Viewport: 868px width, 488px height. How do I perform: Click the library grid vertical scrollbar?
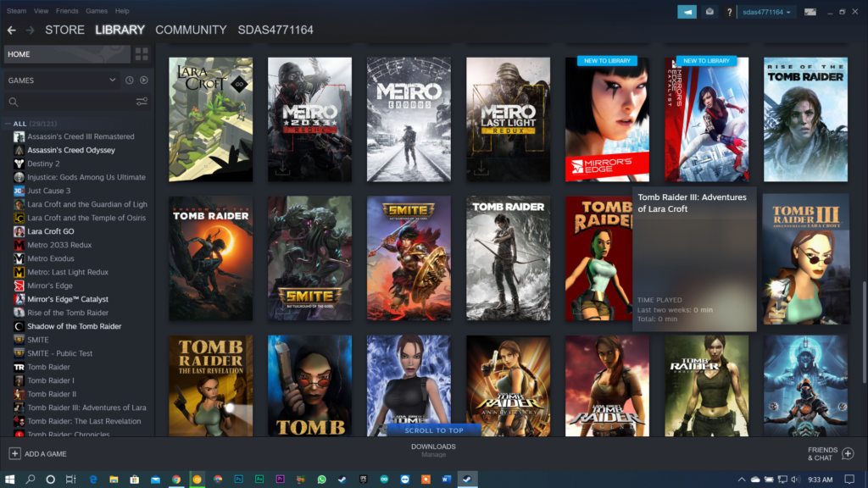click(864, 332)
